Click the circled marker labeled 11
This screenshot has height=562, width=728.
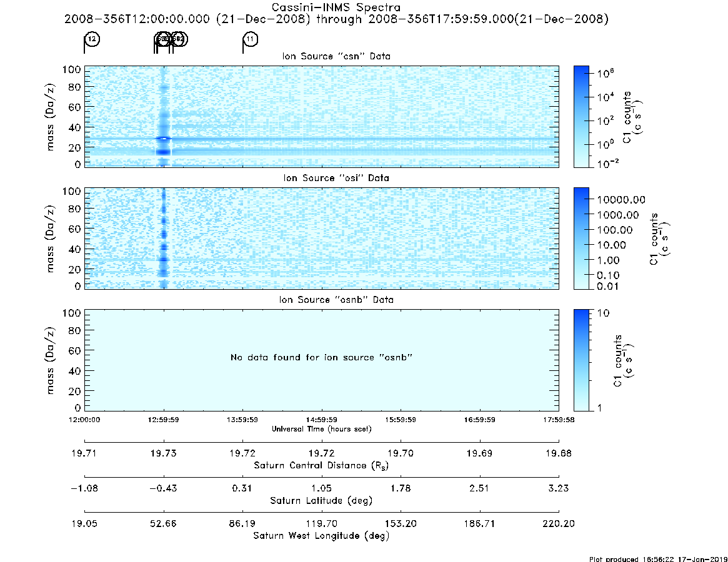(251, 39)
